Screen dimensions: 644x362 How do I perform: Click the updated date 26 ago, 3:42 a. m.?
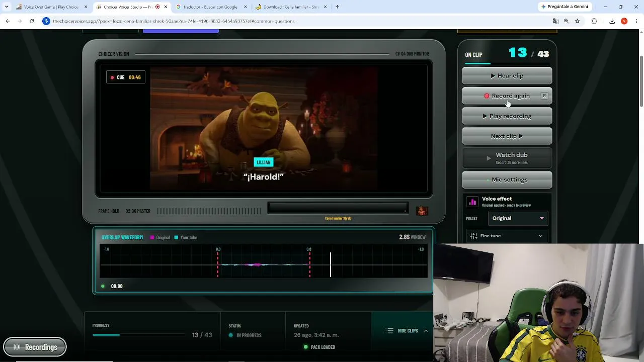[316, 335]
